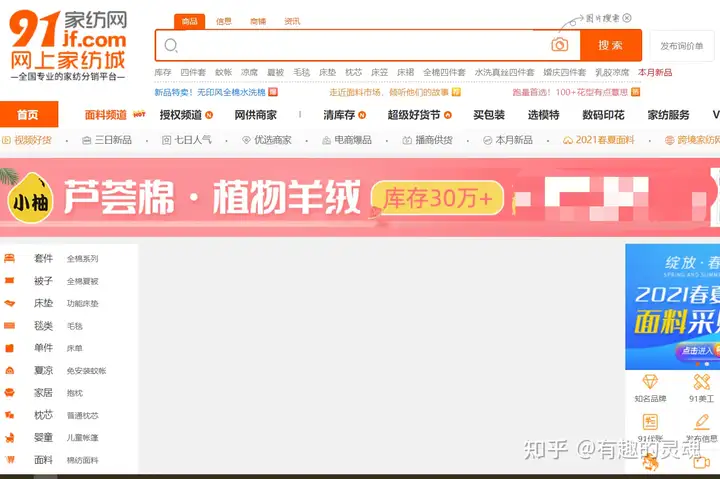Click hot keyword 全棉四件套
The width and height of the screenshot is (720, 479).
point(444,72)
